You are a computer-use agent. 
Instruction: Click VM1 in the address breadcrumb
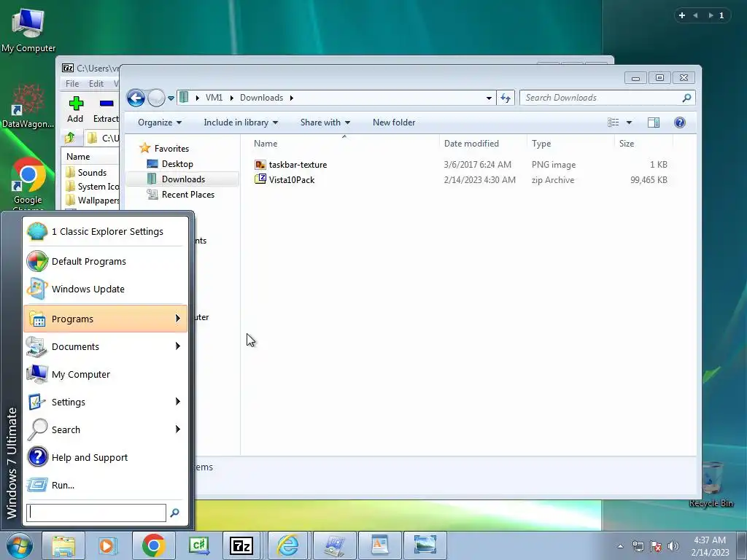[x=214, y=98]
